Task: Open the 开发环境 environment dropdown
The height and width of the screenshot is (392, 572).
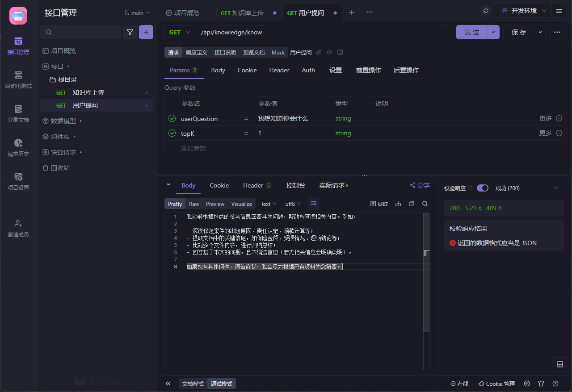Action: (524, 11)
